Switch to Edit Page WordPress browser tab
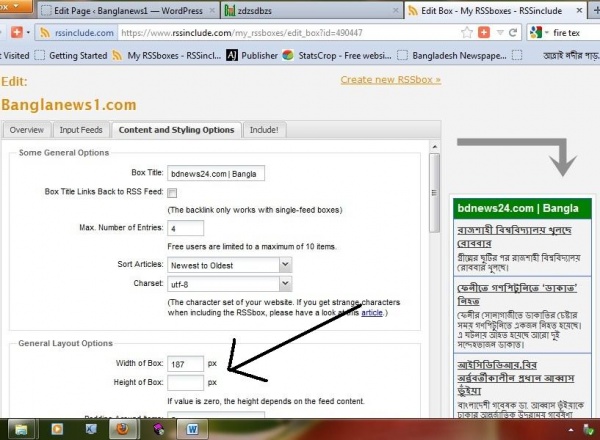Screen dimensions: 600x440 click(128, 11)
